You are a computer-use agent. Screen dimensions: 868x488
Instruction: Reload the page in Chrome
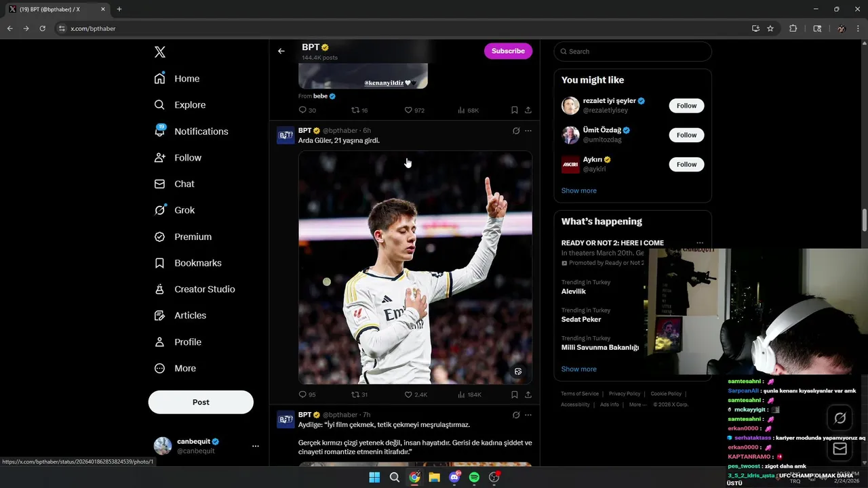point(42,28)
